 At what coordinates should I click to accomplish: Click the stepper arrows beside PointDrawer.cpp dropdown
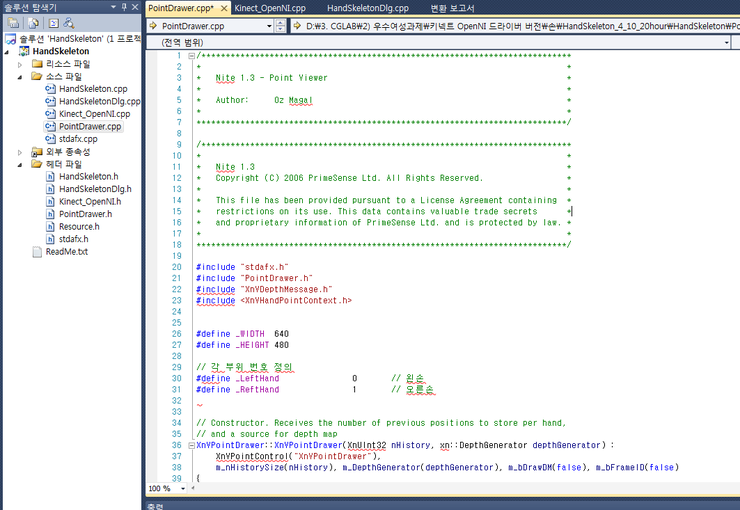coord(280,26)
